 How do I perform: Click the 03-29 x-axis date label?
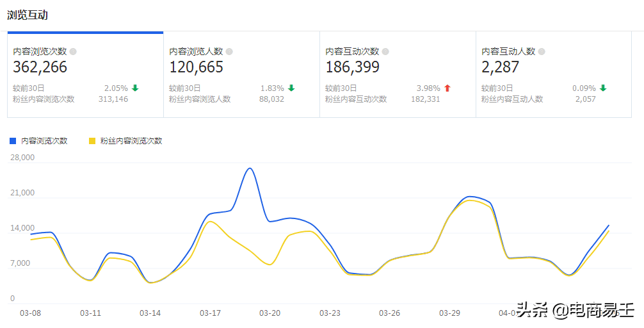point(450,313)
